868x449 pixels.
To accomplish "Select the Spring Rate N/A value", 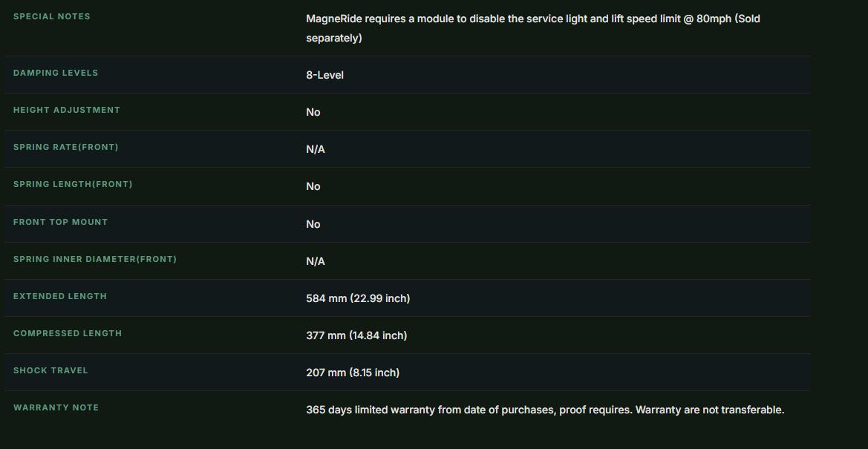I will click(x=316, y=149).
